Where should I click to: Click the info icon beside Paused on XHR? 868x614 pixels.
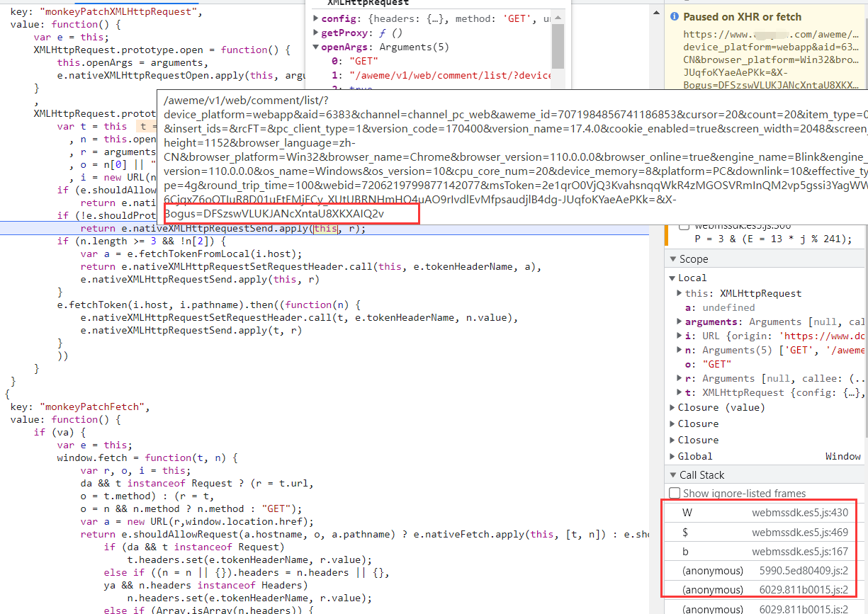coord(674,17)
